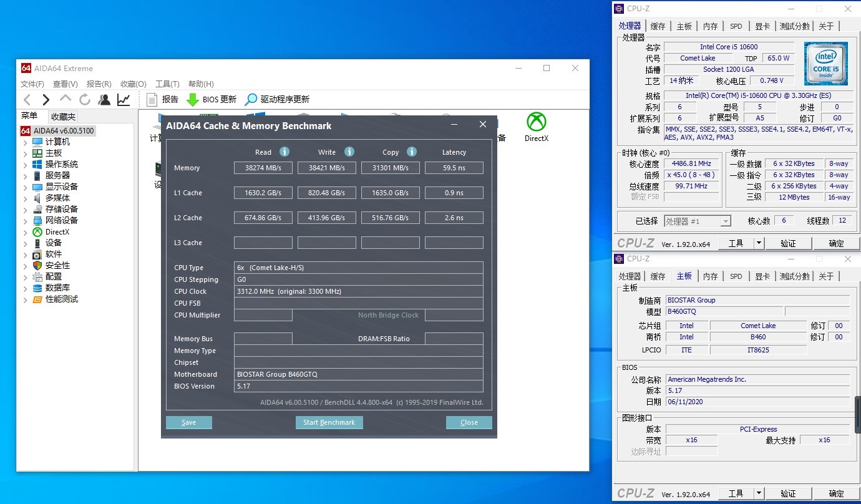Click 验证 button in top CPU-Z
Image resolution: width=861 pixels, height=504 pixels.
788,243
